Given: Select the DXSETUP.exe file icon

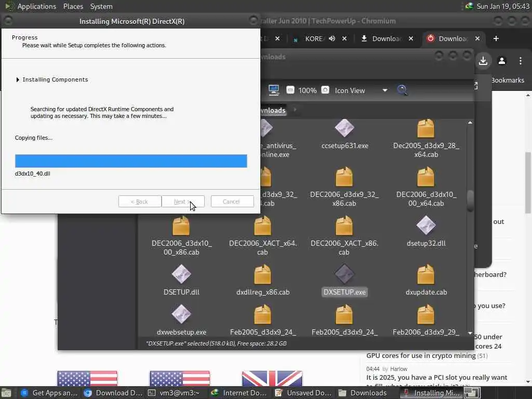Looking at the screenshot, I should (344, 274).
